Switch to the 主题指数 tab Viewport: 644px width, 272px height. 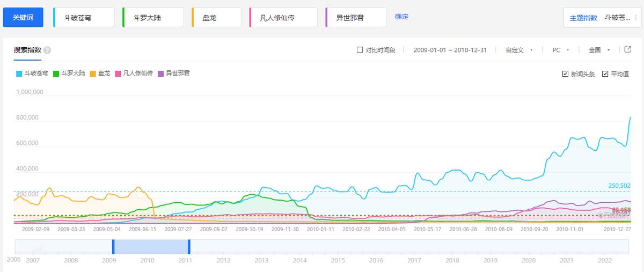[x=583, y=18]
